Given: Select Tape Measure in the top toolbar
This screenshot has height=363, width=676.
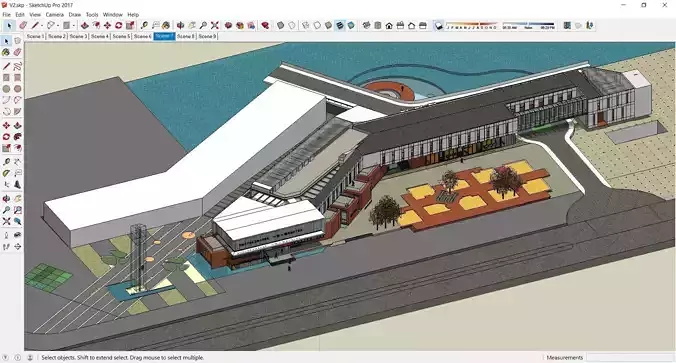Looking at the screenshot, I should [144, 25].
